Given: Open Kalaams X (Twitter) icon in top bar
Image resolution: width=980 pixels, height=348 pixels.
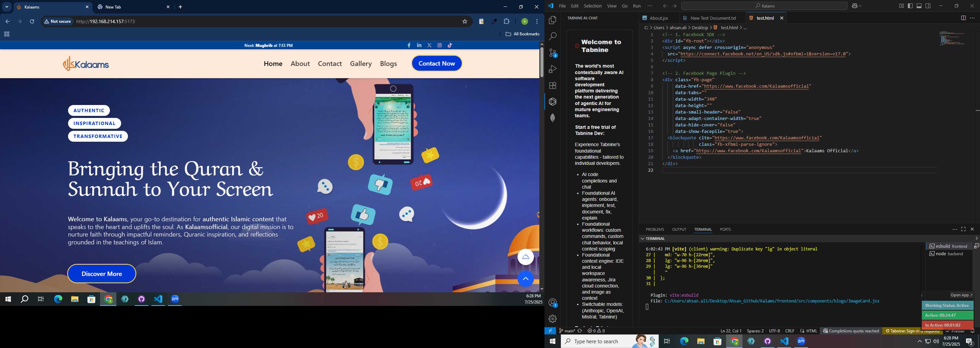Looking at the screenshot, I should pos(429,45).
